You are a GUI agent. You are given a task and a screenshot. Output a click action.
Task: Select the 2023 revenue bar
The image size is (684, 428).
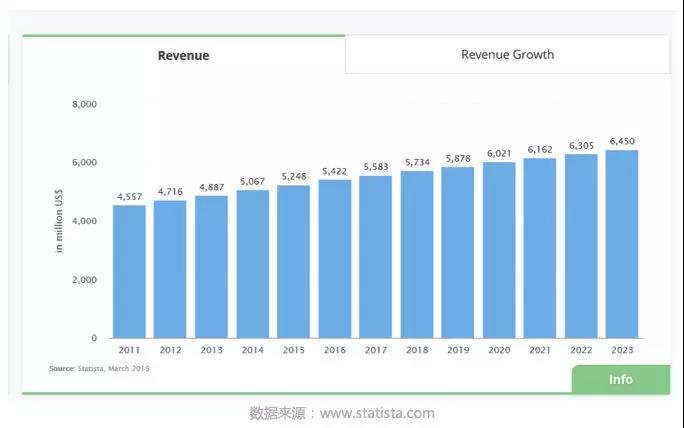pos(622,244)
